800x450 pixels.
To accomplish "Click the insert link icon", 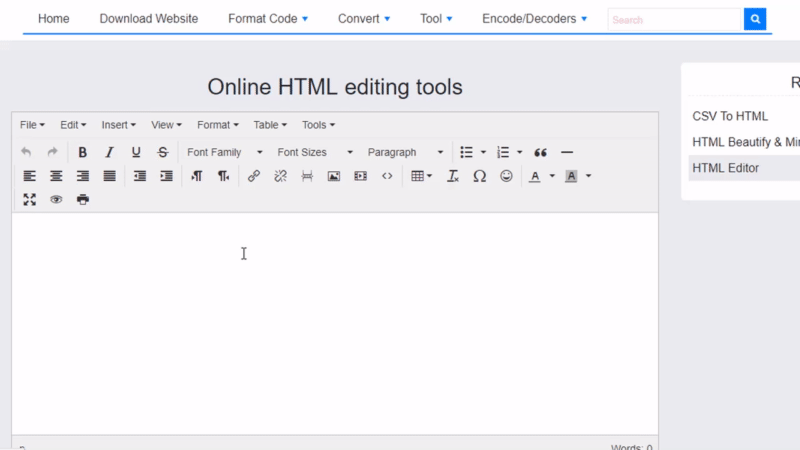I will (254, 176).
